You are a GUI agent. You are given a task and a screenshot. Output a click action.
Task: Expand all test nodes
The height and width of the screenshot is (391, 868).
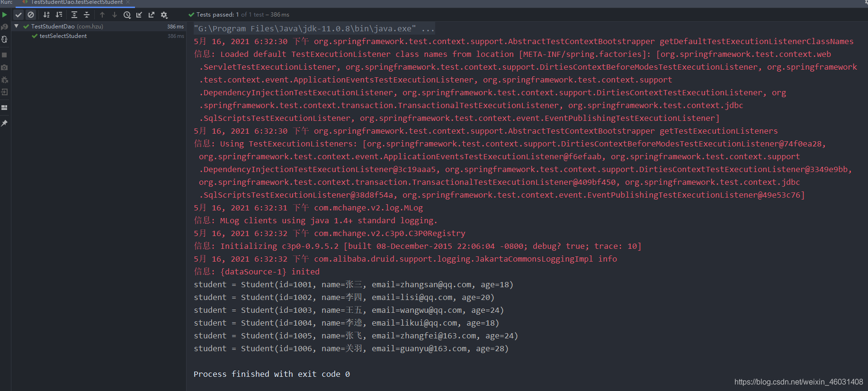coord(74,15)
